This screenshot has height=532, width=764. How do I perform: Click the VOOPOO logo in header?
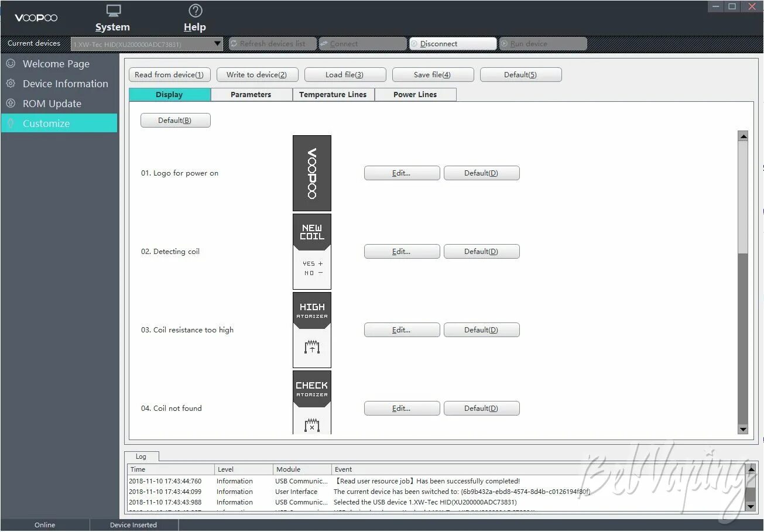[36, 18]
